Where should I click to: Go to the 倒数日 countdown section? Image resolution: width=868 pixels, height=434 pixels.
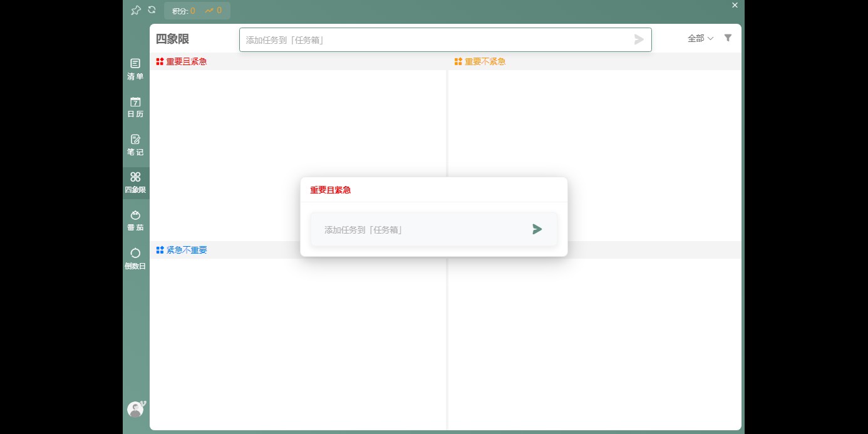[135, 259]
